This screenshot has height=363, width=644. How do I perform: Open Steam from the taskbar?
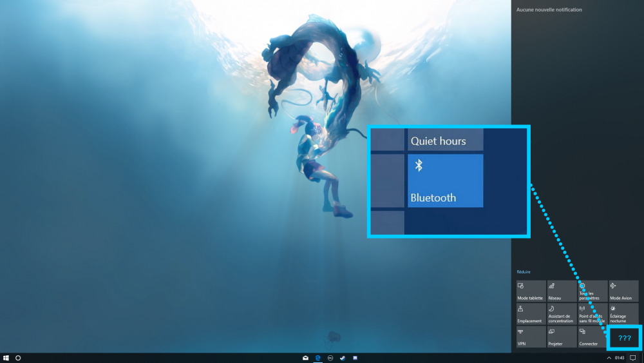pos(343,358)
